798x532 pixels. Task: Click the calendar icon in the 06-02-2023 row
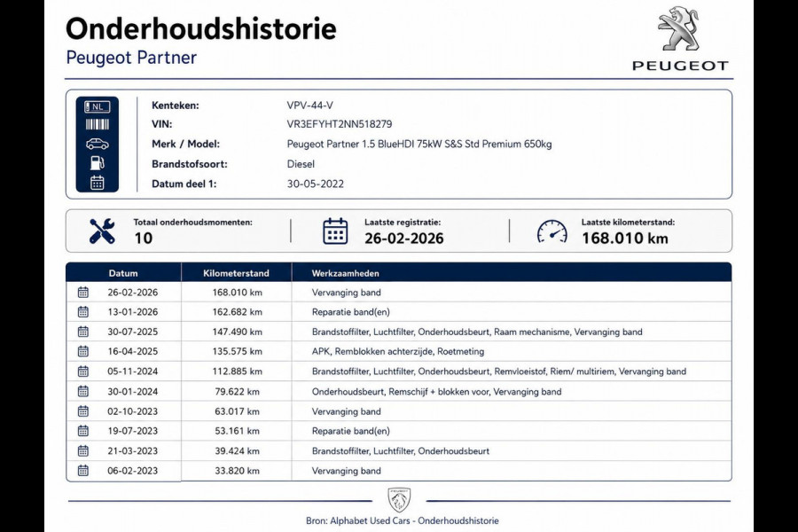point(83,471)
